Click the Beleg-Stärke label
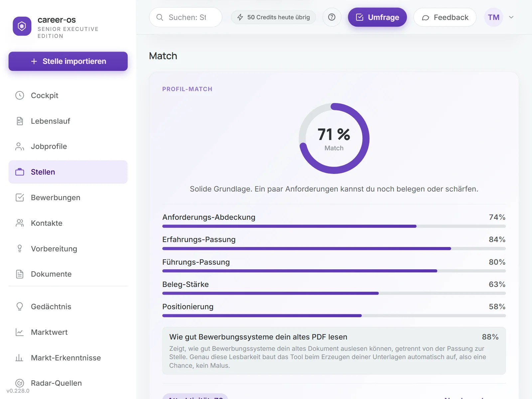This screenshot has height=399, width=532. pyautogui.click(x=186, y=284)
